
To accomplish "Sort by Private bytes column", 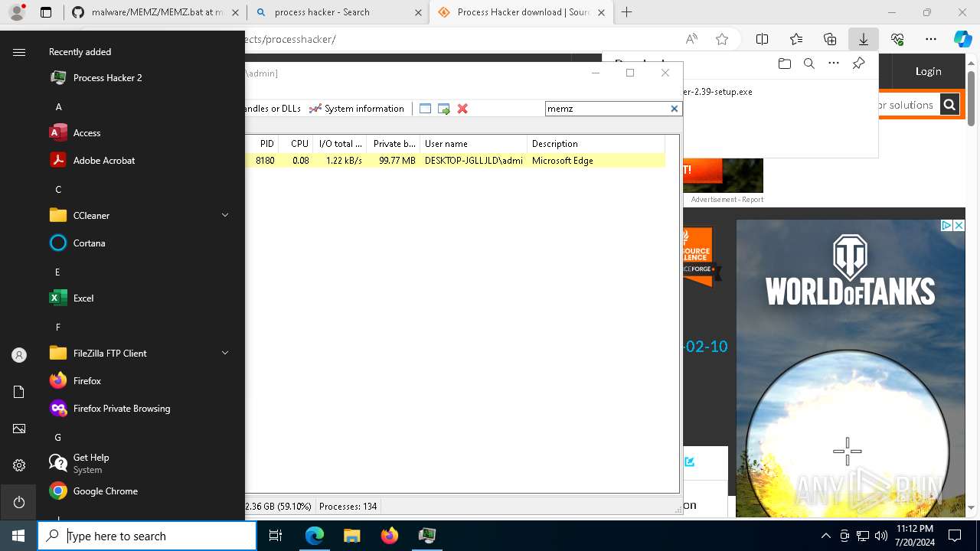I will (394, 144).
